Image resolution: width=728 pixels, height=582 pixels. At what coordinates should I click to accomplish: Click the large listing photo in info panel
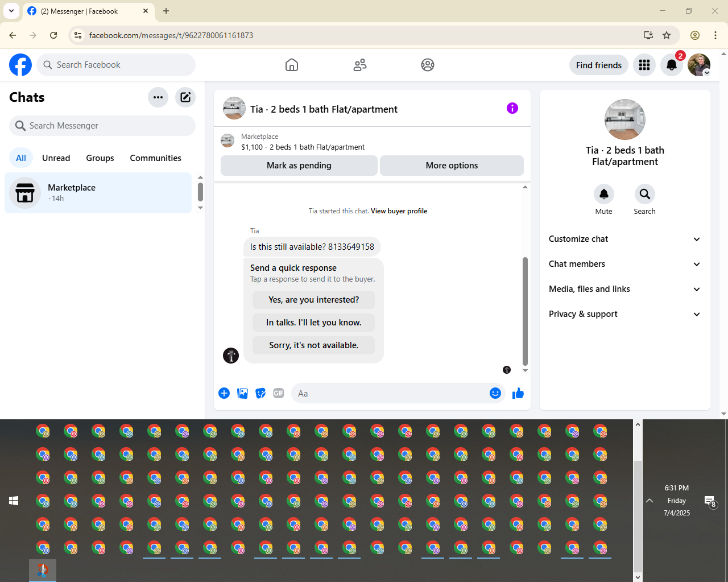[625, 119]
